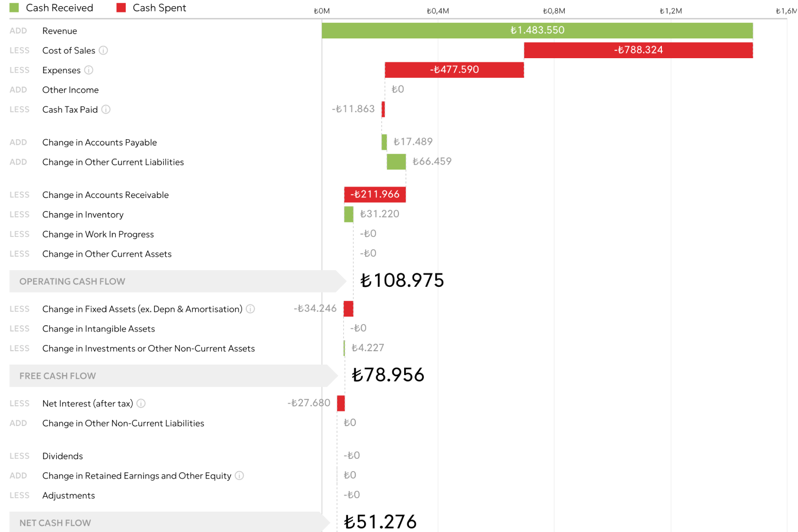The width and height of the screenshot is (798, 532).
Task: Click the info icon beside Cost of Sales
Action: click(103, 50)
